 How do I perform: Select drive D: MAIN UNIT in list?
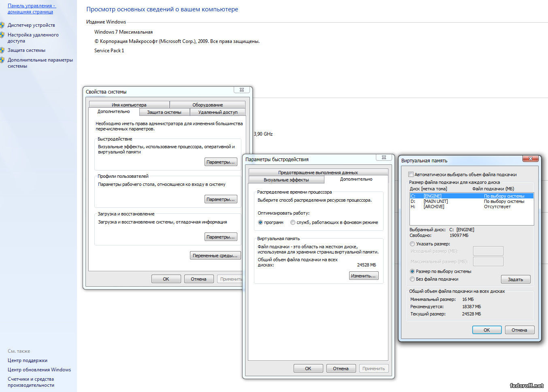(435, 201)
